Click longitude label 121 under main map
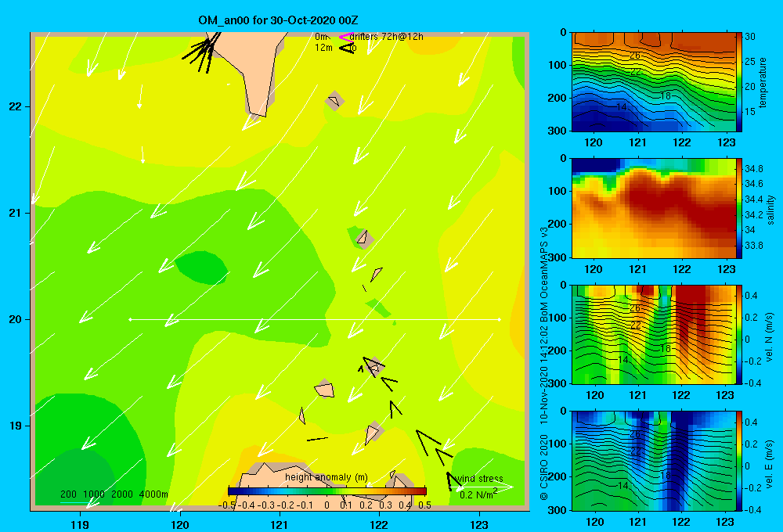This screenshot has width=783, height=532. coord(280,524)
